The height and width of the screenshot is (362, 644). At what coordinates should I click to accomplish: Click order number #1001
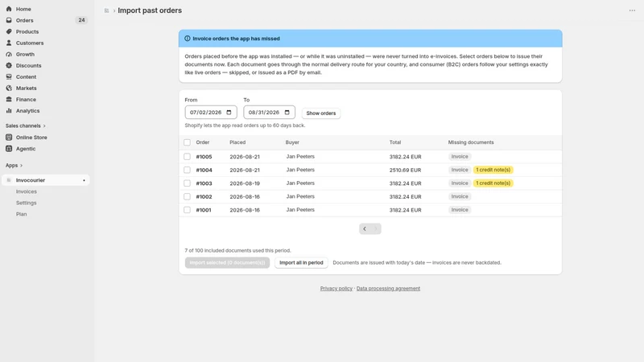coord(204,210)
